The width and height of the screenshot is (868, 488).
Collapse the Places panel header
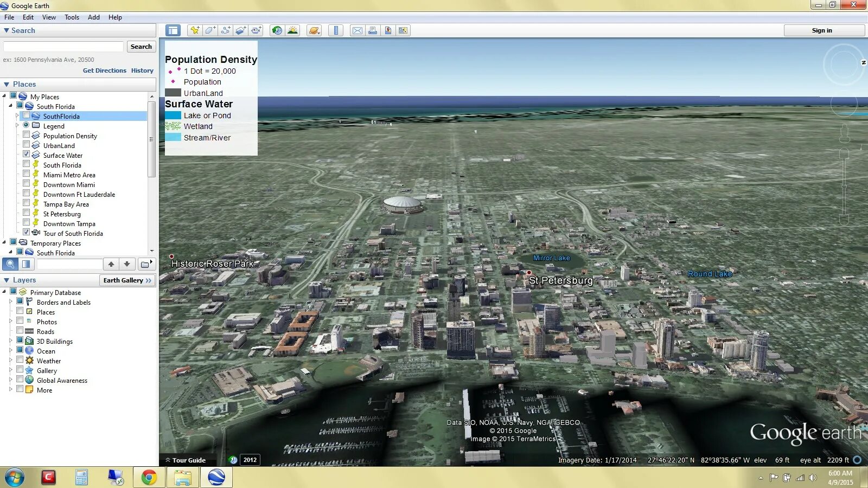pyautogui.click(x=7, y=84)
